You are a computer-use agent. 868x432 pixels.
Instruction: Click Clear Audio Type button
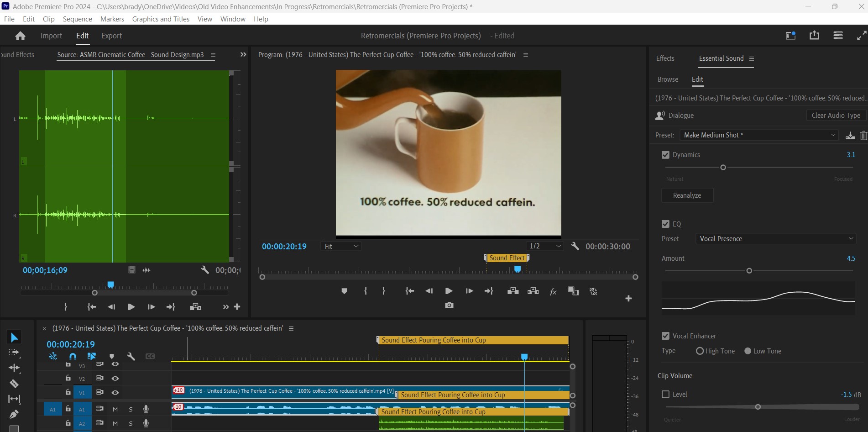point(836,116)
